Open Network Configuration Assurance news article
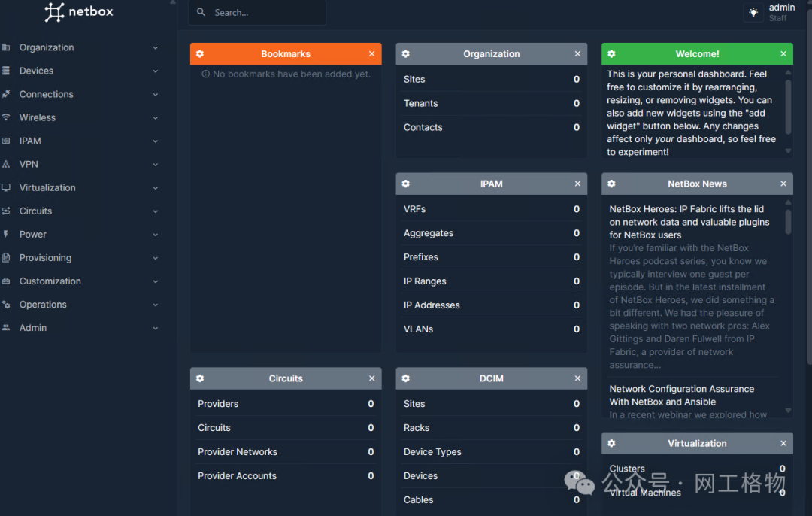 (681, 396)
